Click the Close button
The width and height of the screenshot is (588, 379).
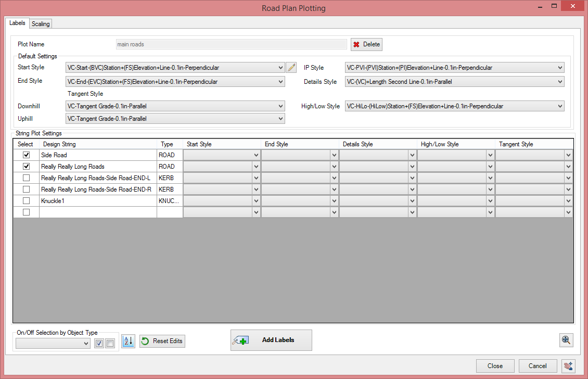tap(495, 366)
